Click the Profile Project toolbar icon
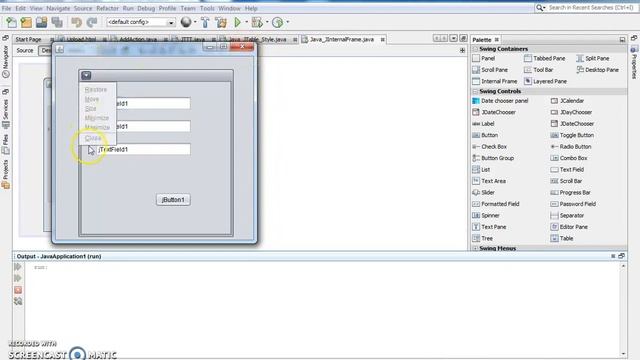 [x=278, y=22]
